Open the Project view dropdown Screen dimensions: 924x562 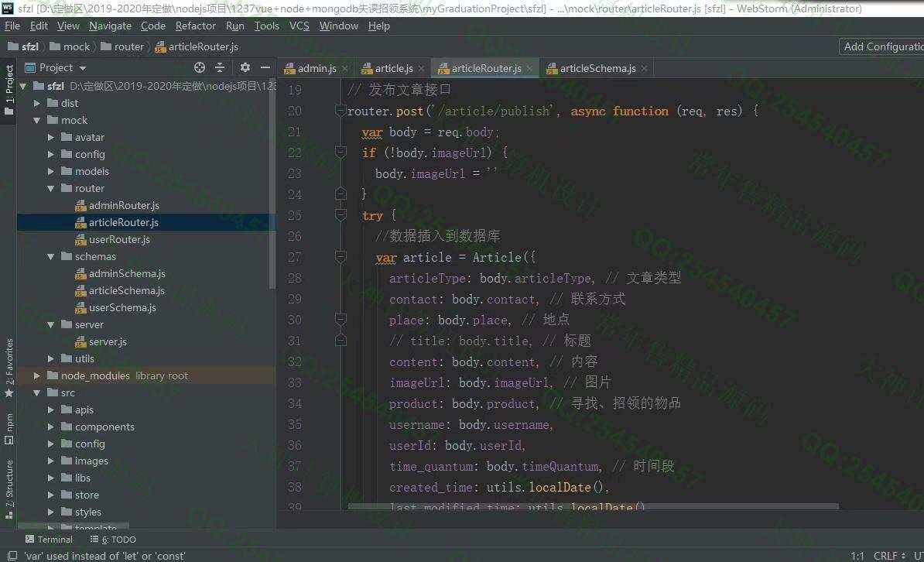tap(83, 68)
